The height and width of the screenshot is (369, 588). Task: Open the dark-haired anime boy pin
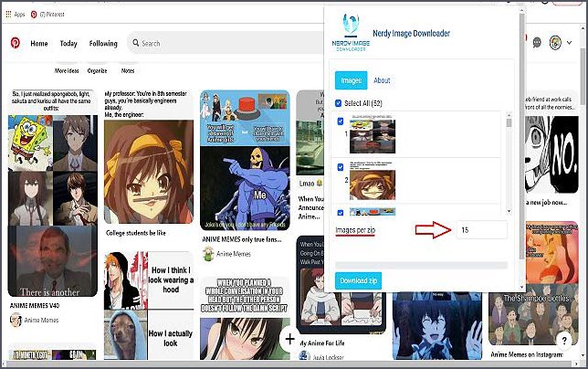(437, 327)
